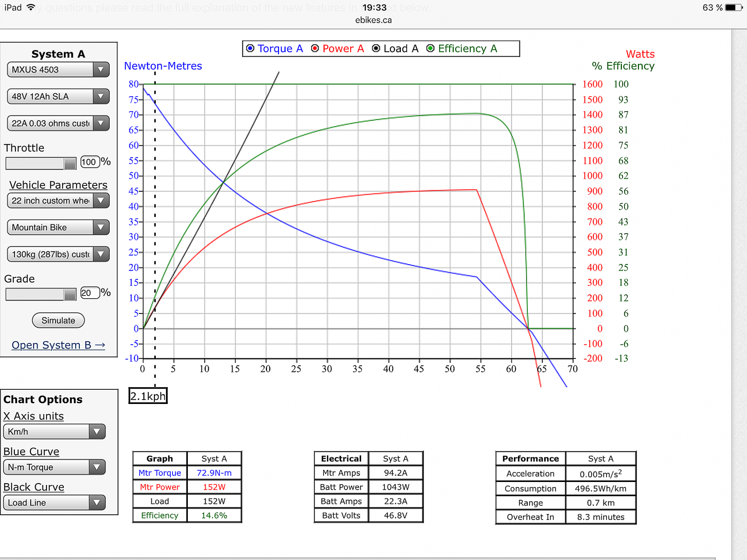Click the Throttle percent input field

click(90, 162)
